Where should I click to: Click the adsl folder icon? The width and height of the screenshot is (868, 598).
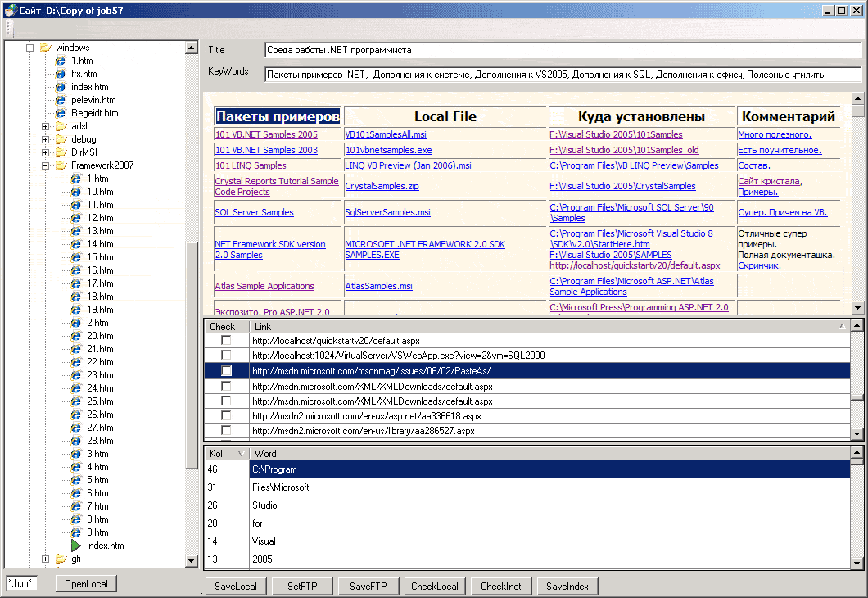pyautogui.click(x=61, y=126)
